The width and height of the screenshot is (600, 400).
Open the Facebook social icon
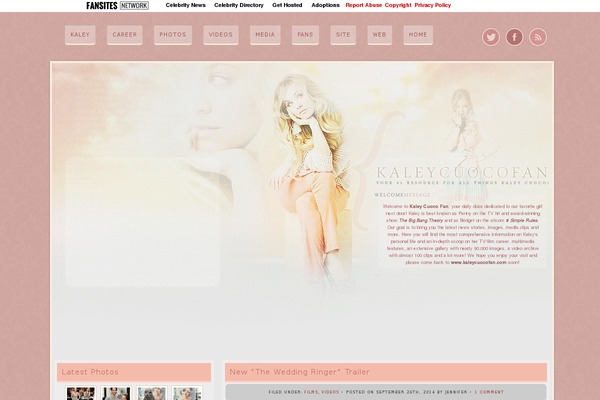514,37
